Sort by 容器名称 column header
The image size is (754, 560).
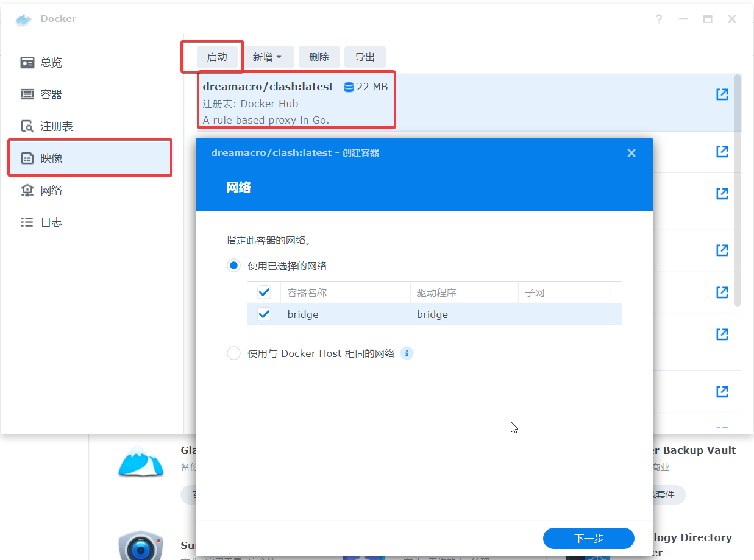tap(345, 292)
